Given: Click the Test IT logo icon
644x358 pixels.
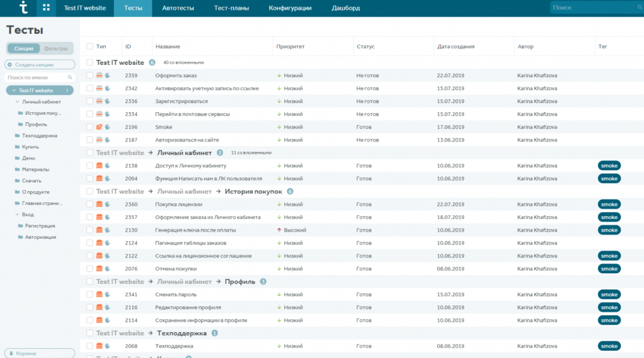Looking at the screenshot, I should 23,8.
